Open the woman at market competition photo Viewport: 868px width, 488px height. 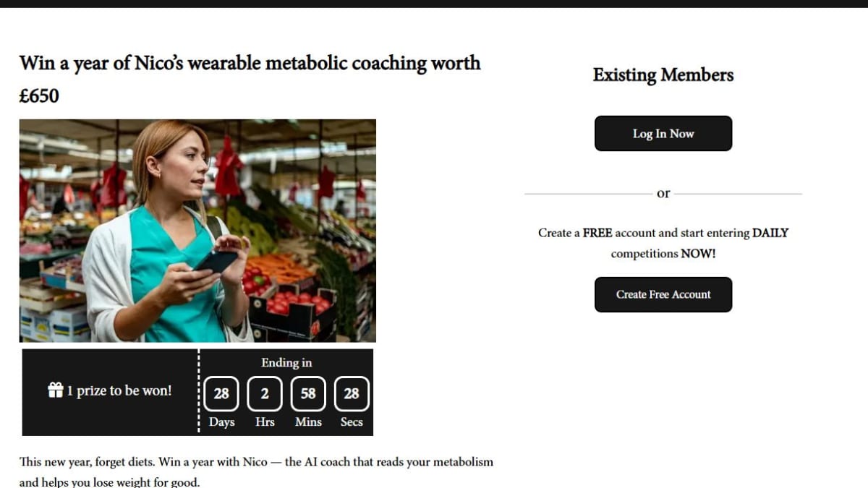(x=197, y=231)
